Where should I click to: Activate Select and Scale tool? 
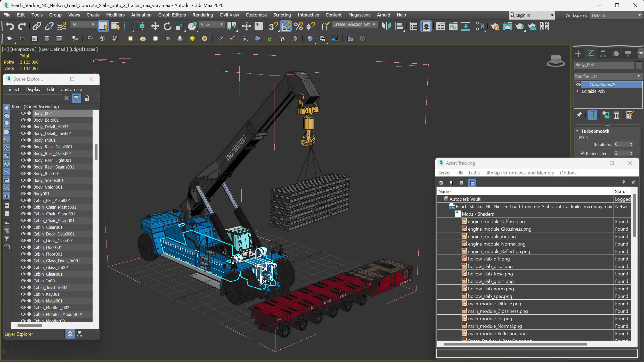pyautogui.click(x=180, y=26)
